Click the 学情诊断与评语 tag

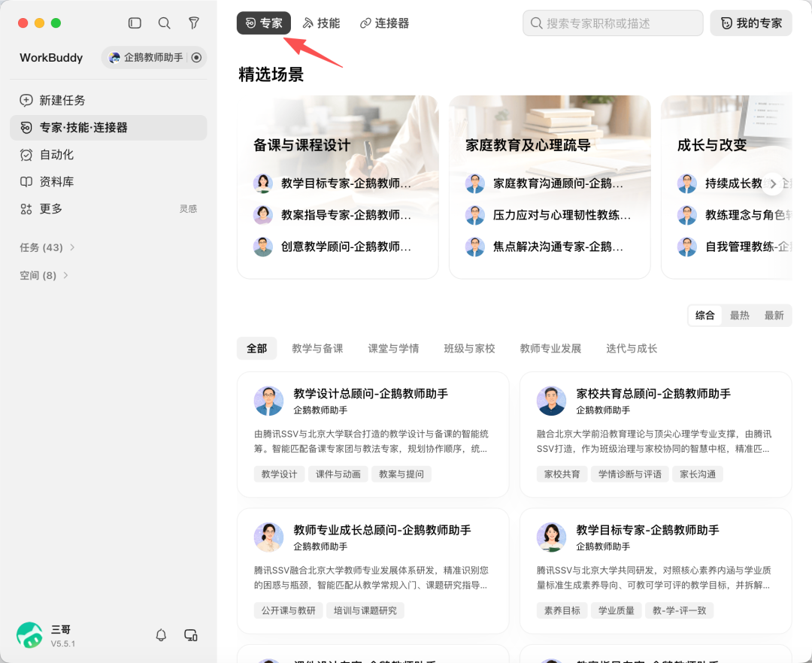pos(630,474)
